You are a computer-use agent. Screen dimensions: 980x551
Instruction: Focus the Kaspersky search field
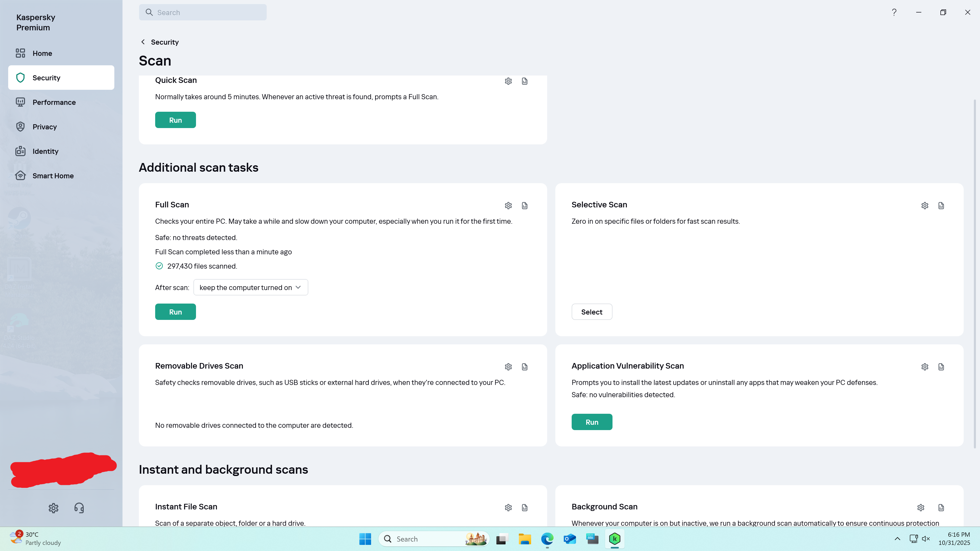pos(203,12)
